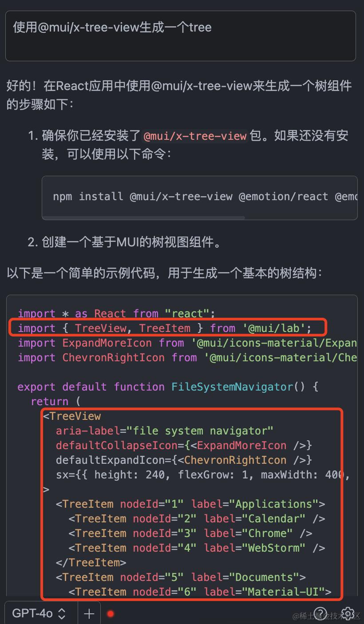Click the defaultCollapseIcon attribute line
This screenshot has height=624, width=364.
coord(184,445)
